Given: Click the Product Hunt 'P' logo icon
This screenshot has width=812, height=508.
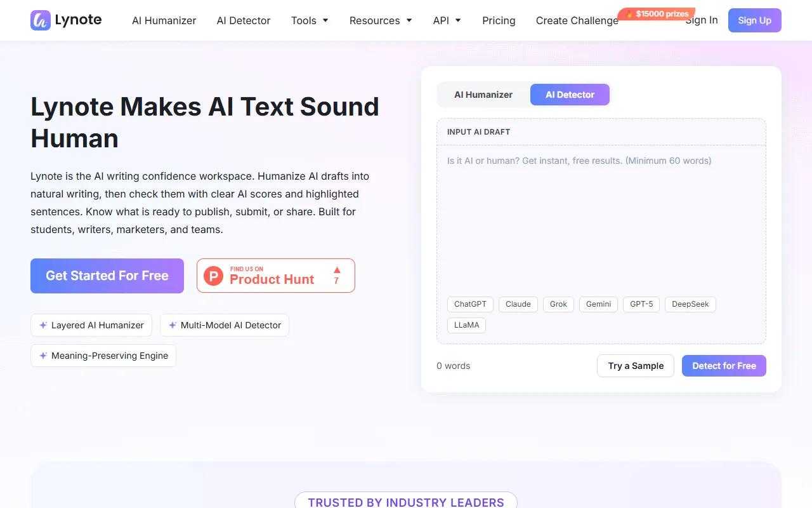Looking at the screenshot, I should pyautogui.click(x=214, y=276).
